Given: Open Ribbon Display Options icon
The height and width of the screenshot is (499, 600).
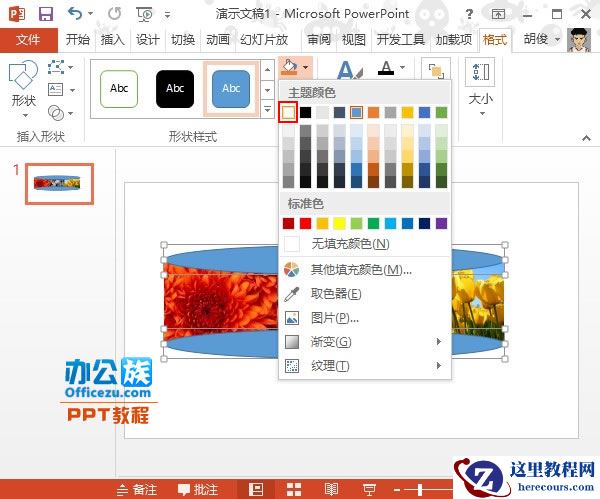Looking at the screenshot, I should pyautogui.click(x=498, y=15).
